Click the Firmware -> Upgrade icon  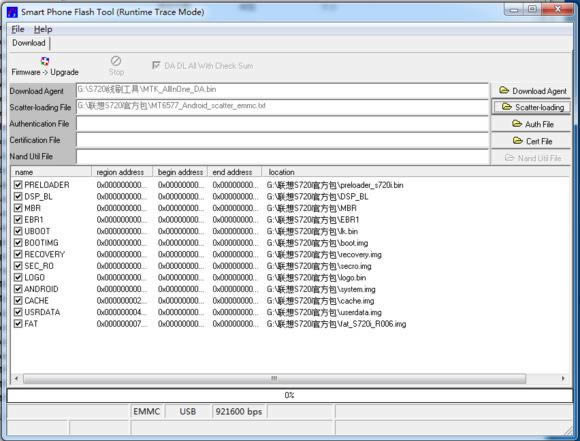[45, 61]
